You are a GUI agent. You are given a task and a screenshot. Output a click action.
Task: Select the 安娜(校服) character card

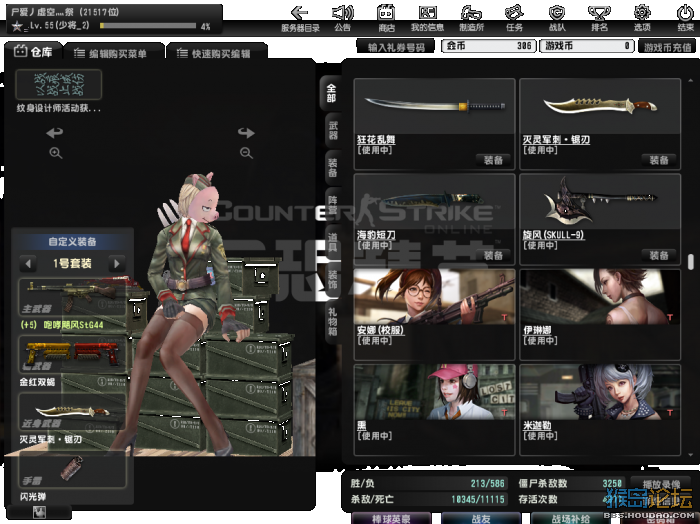[x=434, y=314]
